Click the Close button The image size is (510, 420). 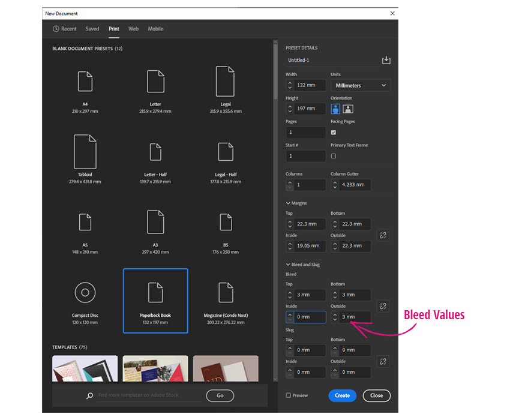coord(377,395)
